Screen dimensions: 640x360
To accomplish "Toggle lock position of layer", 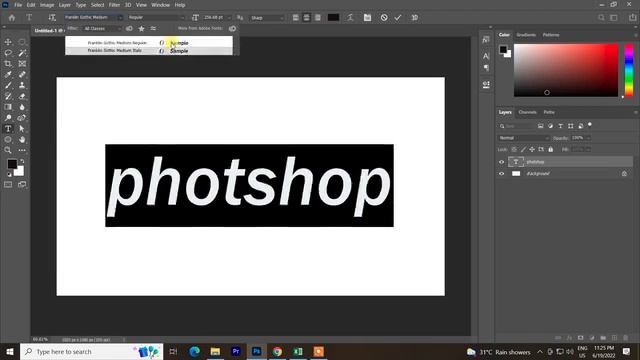I will pos(532,149).
